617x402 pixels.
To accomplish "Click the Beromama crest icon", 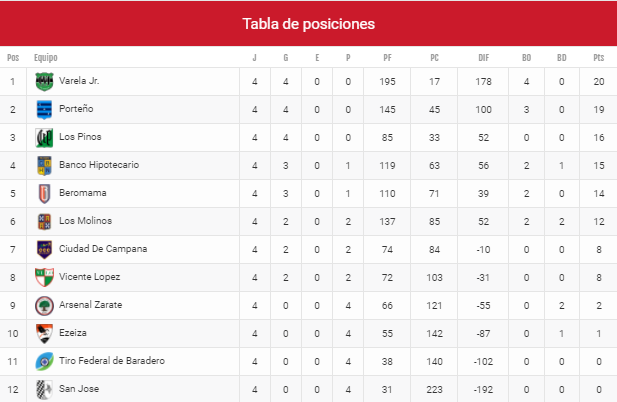I will [44, 194].
